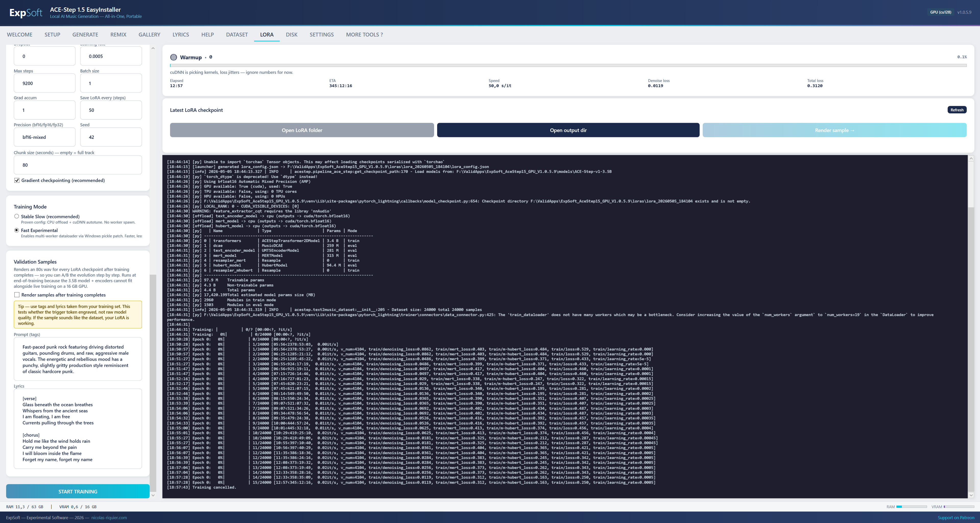Select the GALLERY tab
The image size is (980, 523).
coord(149,35)
